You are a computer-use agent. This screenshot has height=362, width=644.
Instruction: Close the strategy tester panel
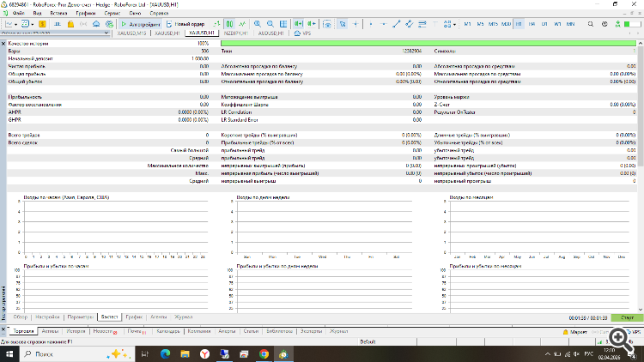pyautogui.click(x=3, y=43)
